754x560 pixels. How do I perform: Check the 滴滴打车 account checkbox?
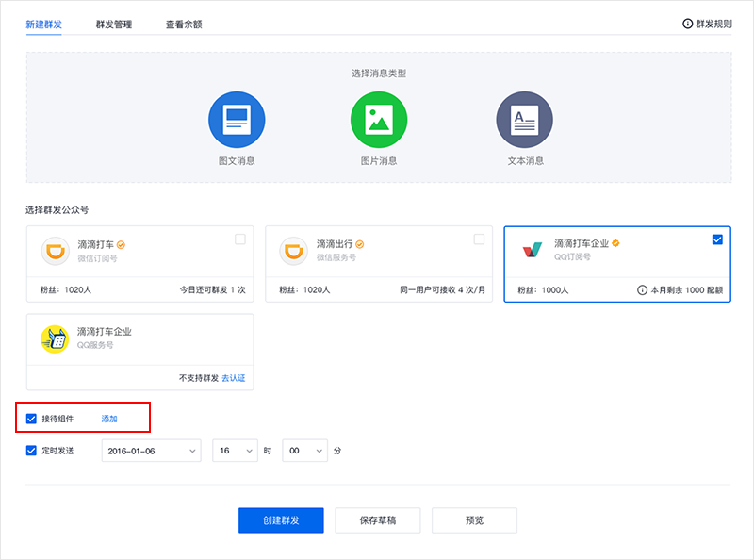(240, 239)
